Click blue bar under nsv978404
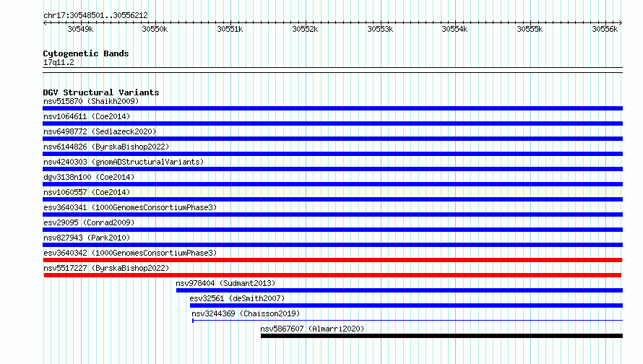This screenshot has width=643, height=364. pos(400,290)
